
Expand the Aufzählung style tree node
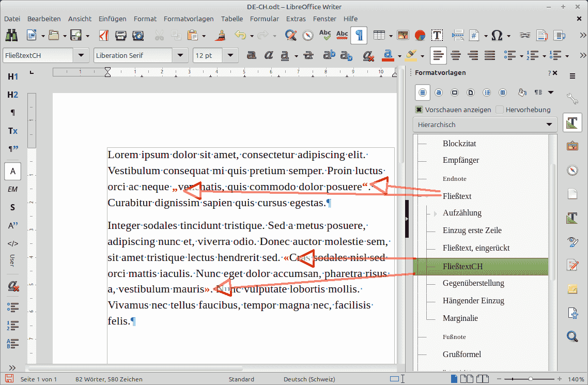(436, 213)
